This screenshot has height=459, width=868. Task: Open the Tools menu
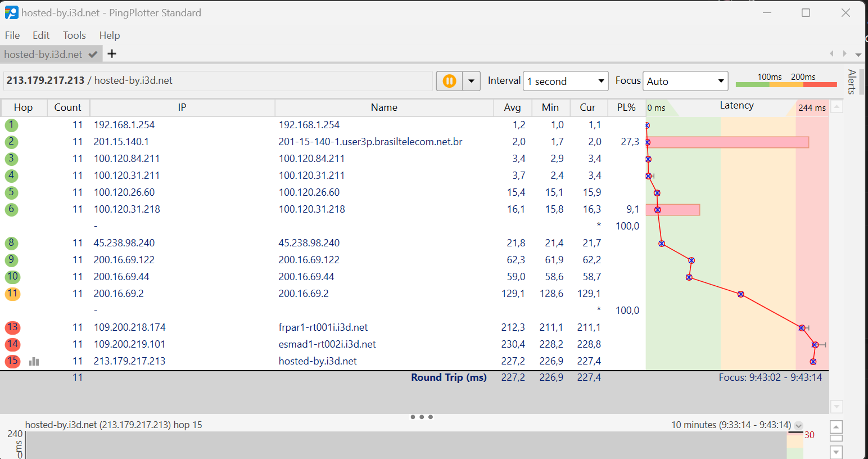pos(74,35)
